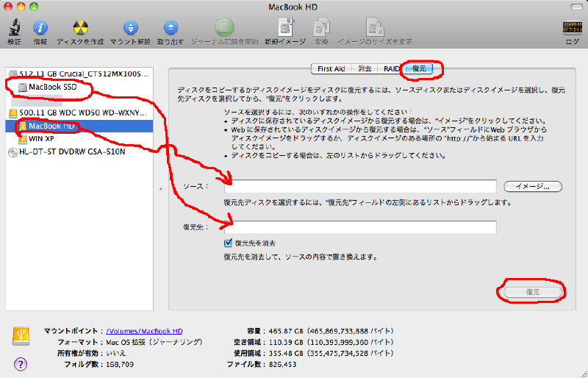Click the ソース (Source) input field
588x378 pixels.
pos(360,186)
